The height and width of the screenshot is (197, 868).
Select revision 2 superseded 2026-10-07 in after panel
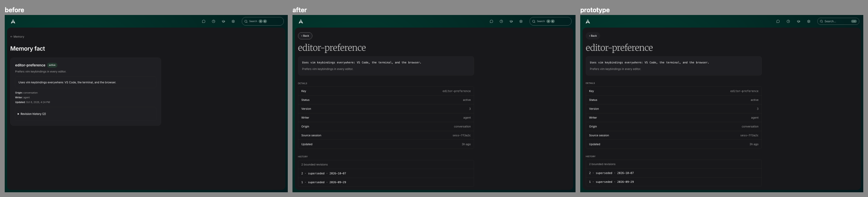(x=386, y=173)
